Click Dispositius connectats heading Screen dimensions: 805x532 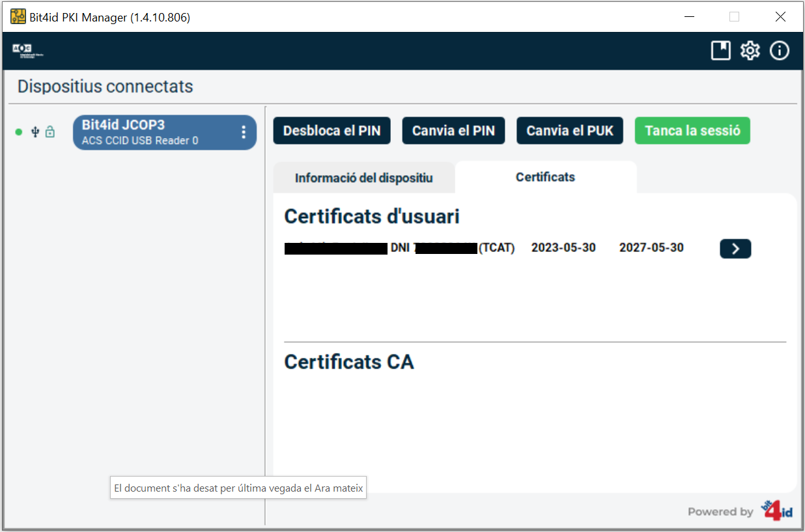click(106, 87)
